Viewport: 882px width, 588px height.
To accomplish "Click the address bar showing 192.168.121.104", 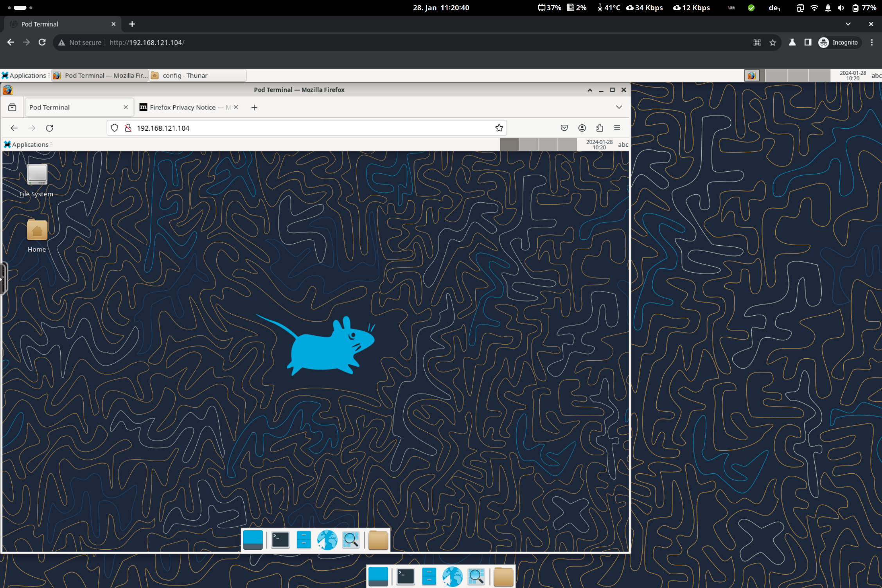I will [315, 128].
